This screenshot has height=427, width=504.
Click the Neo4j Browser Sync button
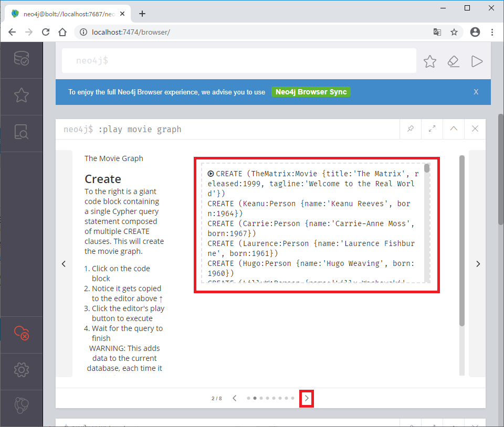(311, 92)
